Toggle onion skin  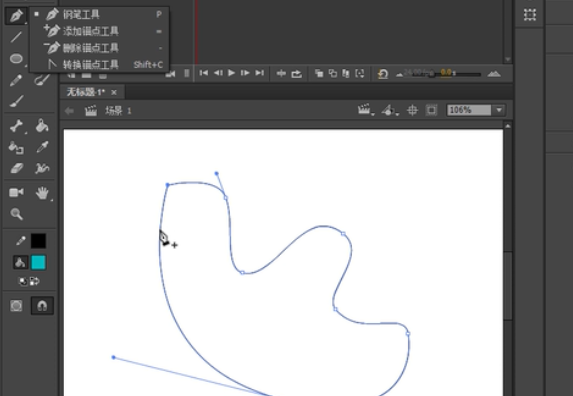coord(319,73)
